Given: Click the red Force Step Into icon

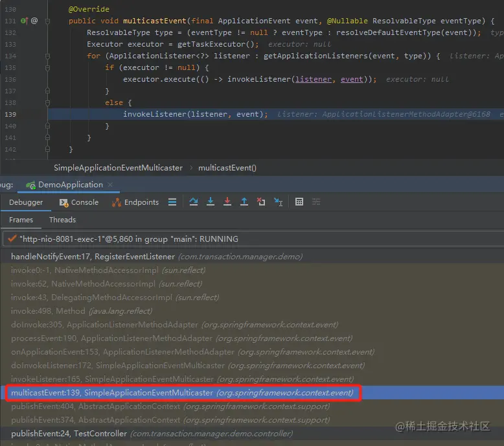Looking at the screenshot, I should pos(227,202).
